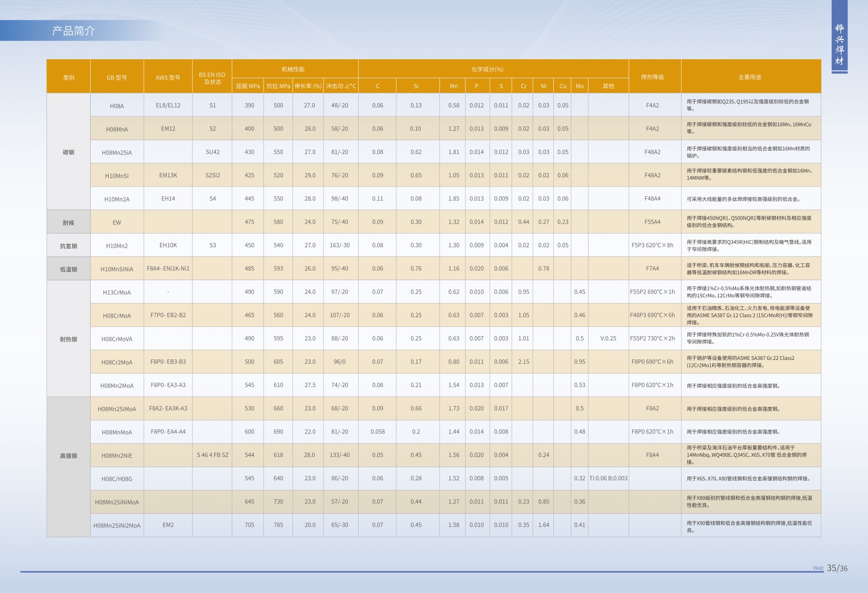Select the 类别 column header
Viewport: 868px width, 593px height.
pyautogui.click(x=68, y=77)
